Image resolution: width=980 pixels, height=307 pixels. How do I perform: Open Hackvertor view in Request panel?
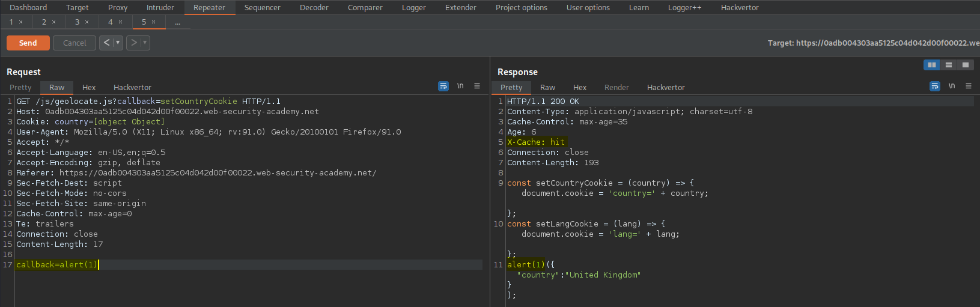coord(132,87)
